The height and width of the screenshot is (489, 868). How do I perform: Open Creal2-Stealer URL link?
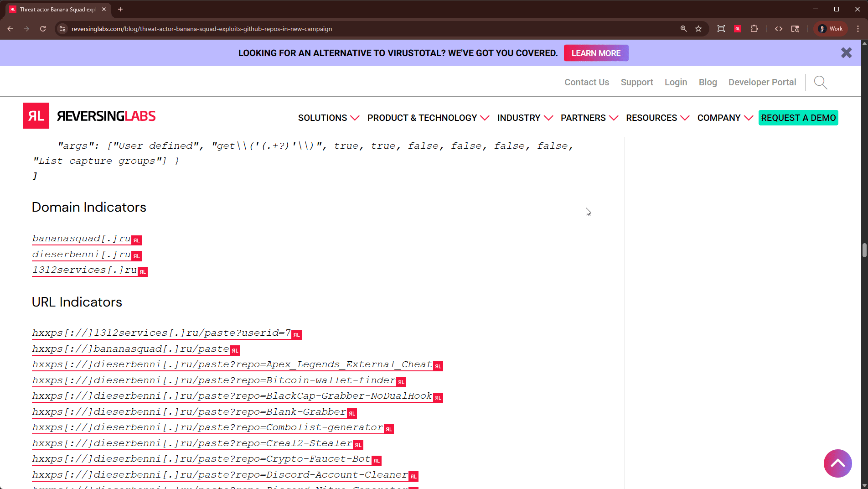[x=192, y=443]
